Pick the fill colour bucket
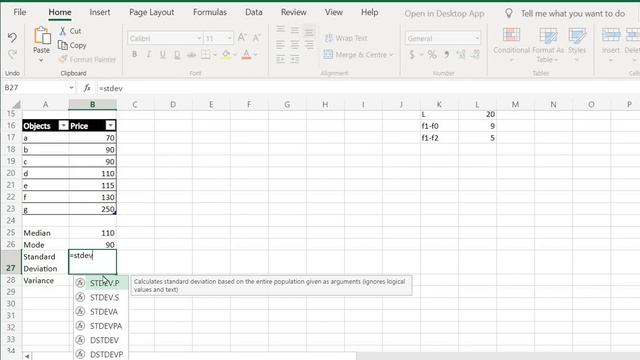The height and width of the screenshot is (360, 640). (226, 54)
